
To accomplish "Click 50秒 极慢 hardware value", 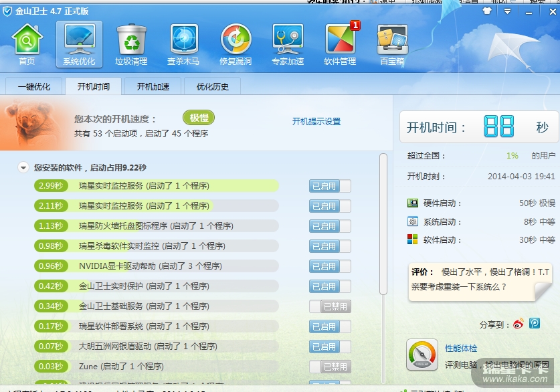I will tap(537, 203).
